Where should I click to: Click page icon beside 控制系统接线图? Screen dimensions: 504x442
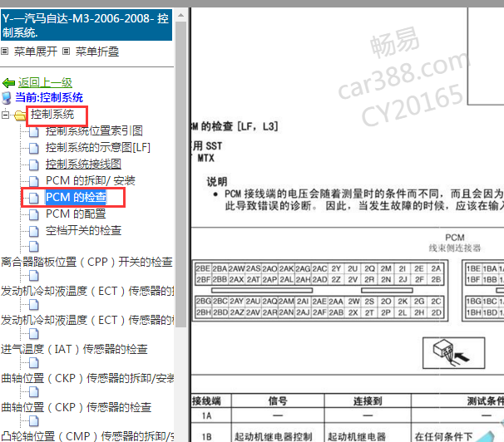34,165
